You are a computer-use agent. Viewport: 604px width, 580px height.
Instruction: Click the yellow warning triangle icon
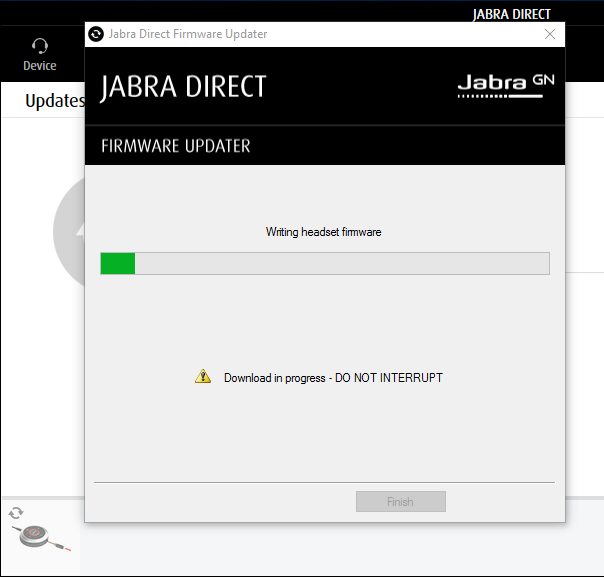203,376
